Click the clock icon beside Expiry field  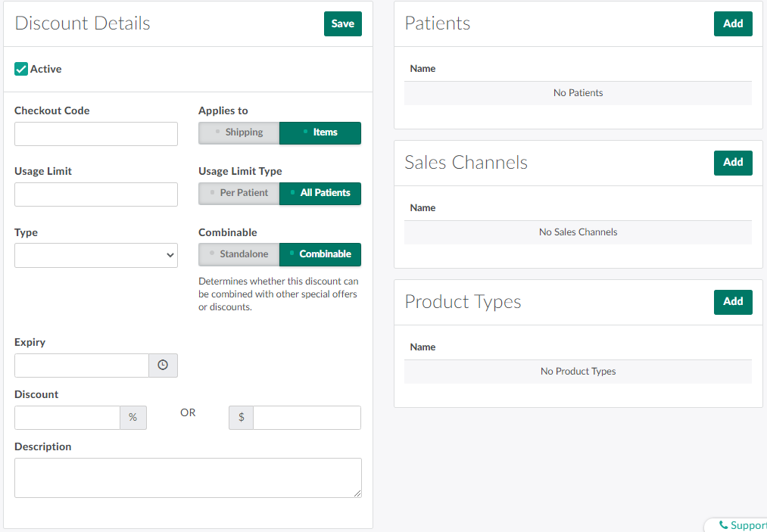pyautogui.click(x=163, y=366)
